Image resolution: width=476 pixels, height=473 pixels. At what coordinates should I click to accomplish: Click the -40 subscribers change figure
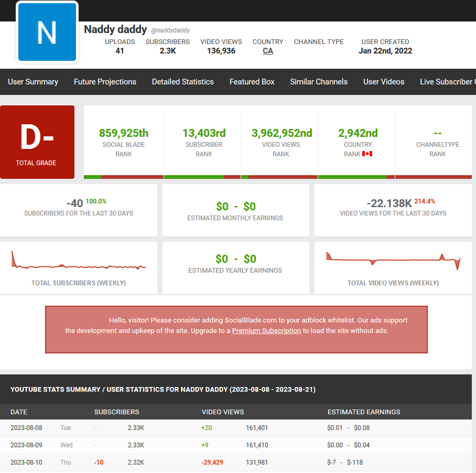click(x=74, y=203)
